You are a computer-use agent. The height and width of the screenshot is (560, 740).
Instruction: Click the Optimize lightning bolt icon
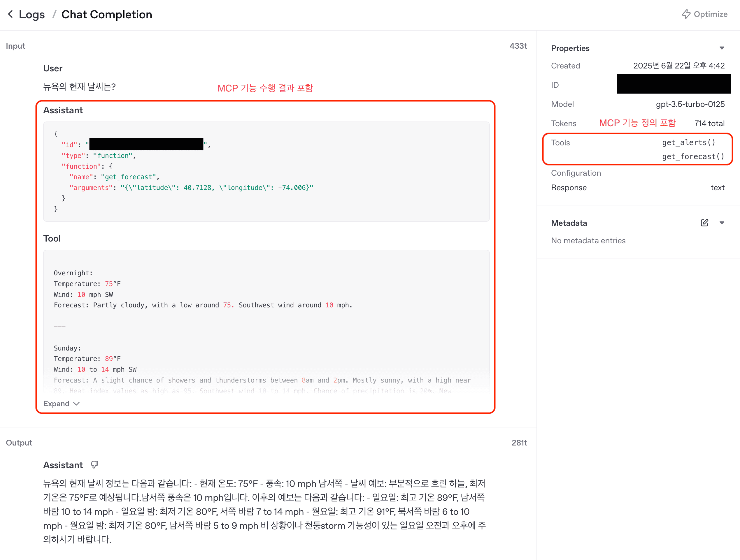pos(686,14)
